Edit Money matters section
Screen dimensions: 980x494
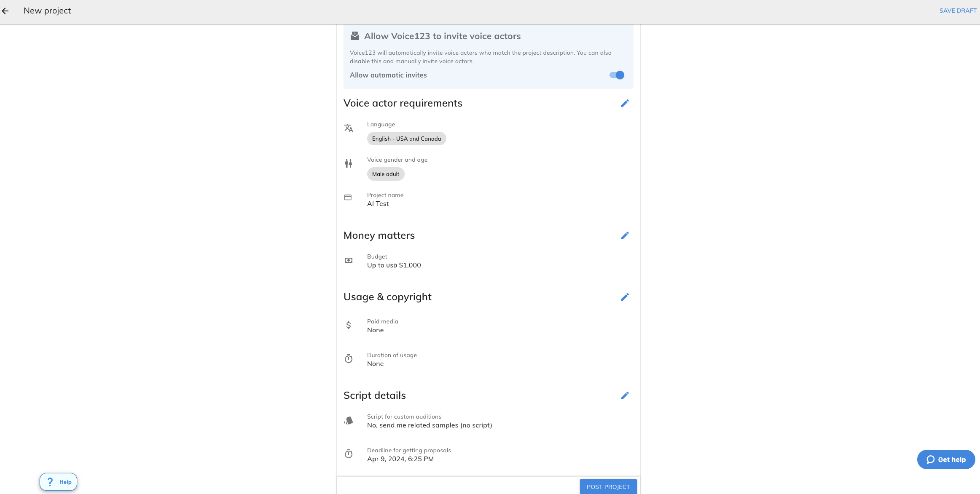[x=625, y=235]
